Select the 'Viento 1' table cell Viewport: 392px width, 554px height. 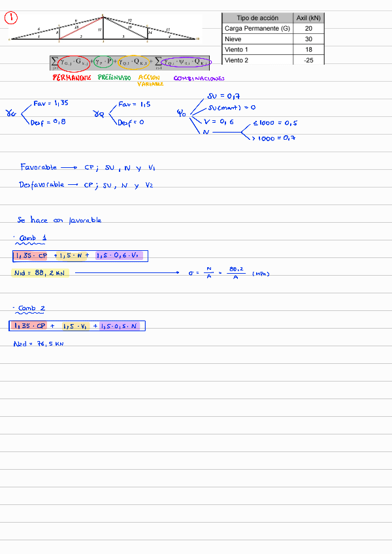pyautogui.click(x=257, y=50)
